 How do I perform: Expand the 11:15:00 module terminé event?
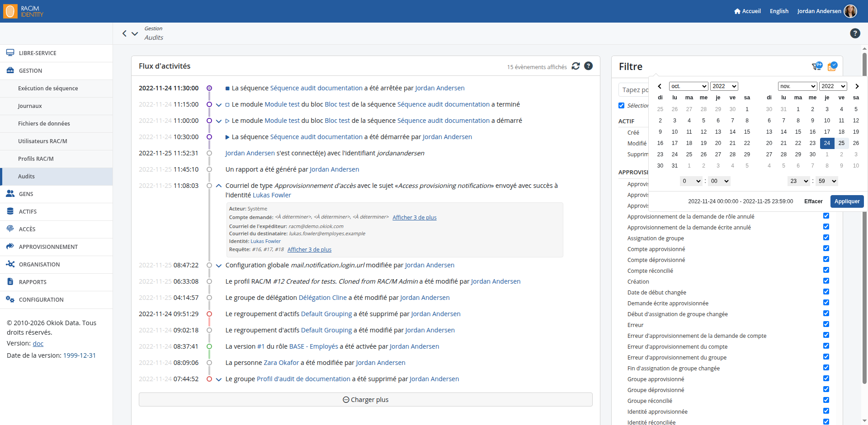pyautogui.click(x=219, y=105)
